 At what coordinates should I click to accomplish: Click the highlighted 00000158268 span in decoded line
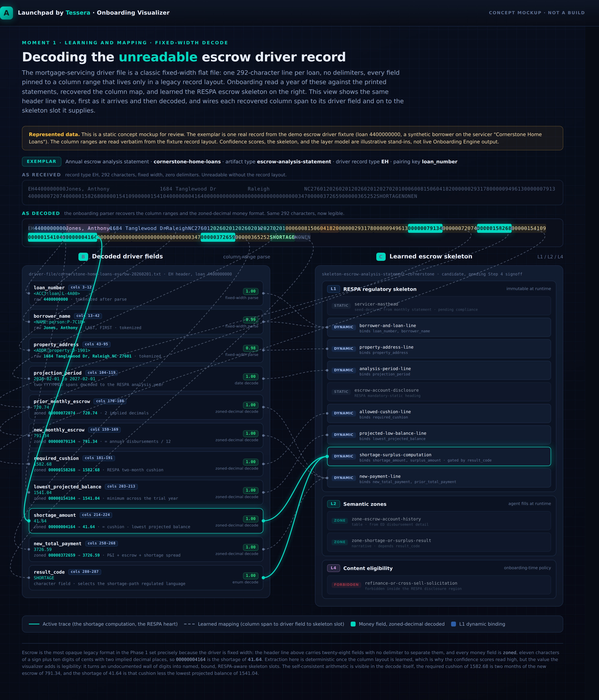(494, 228)
